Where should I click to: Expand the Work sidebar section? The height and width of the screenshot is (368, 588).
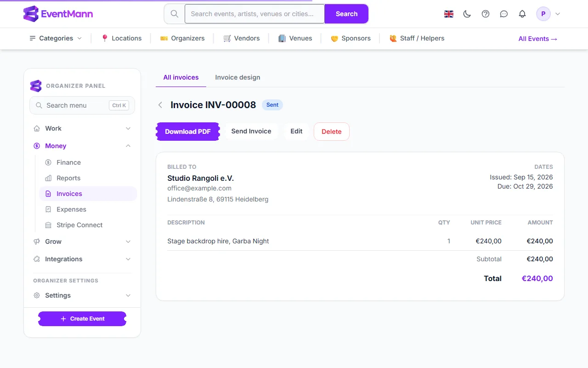coord(82,128)
